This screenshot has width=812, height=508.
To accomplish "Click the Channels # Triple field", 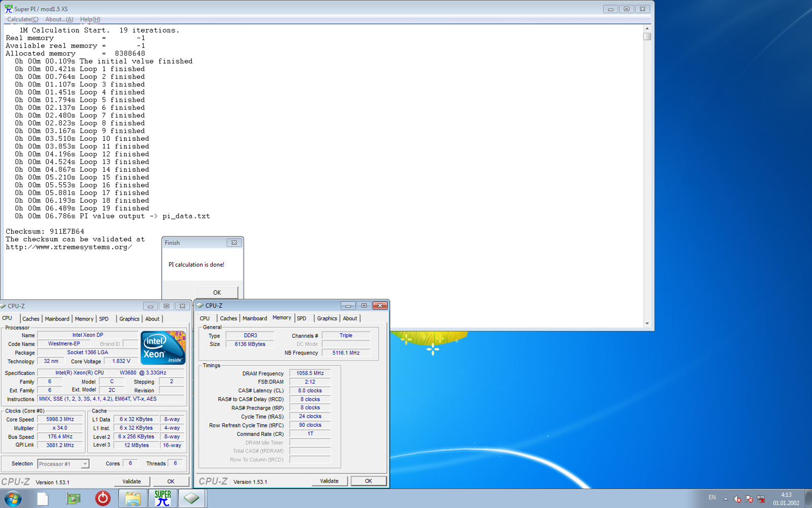I will coord(346,335).
